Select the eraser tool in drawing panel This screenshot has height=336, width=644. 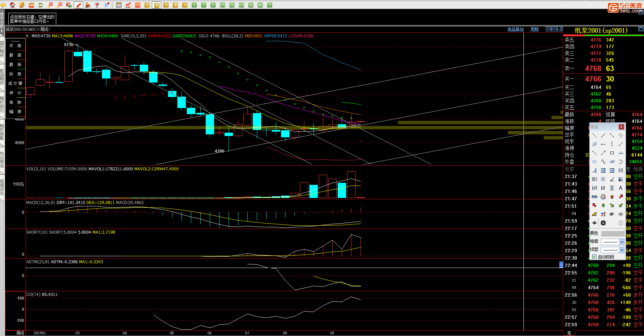tap(595, 214)
